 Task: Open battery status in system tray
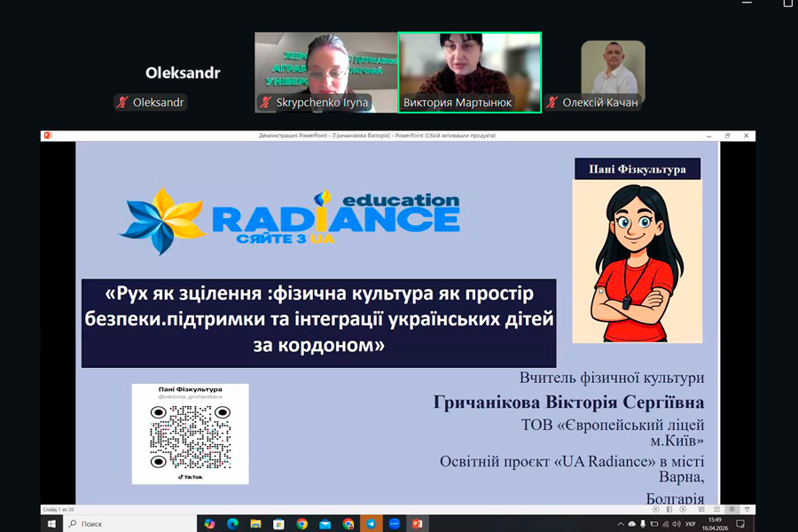pos(654,524)
